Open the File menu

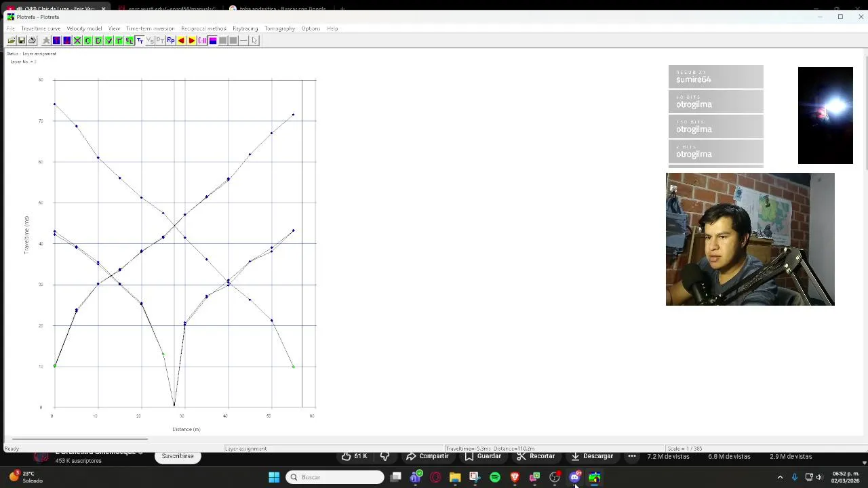pyautogui.click(x=11, y=28)
